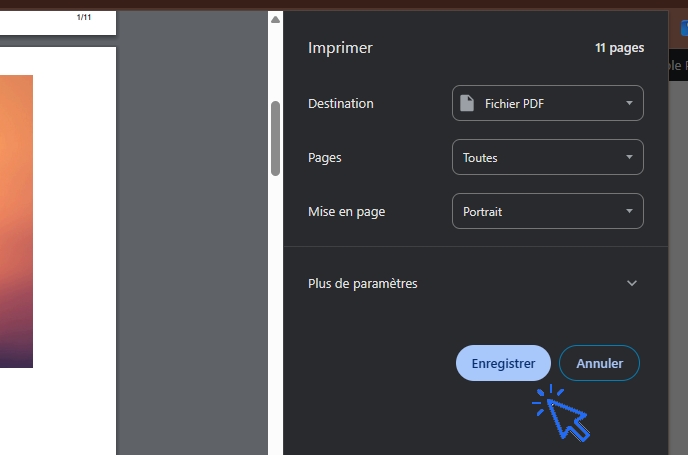Click the Pages dropdown arrow

pos(629,157)
